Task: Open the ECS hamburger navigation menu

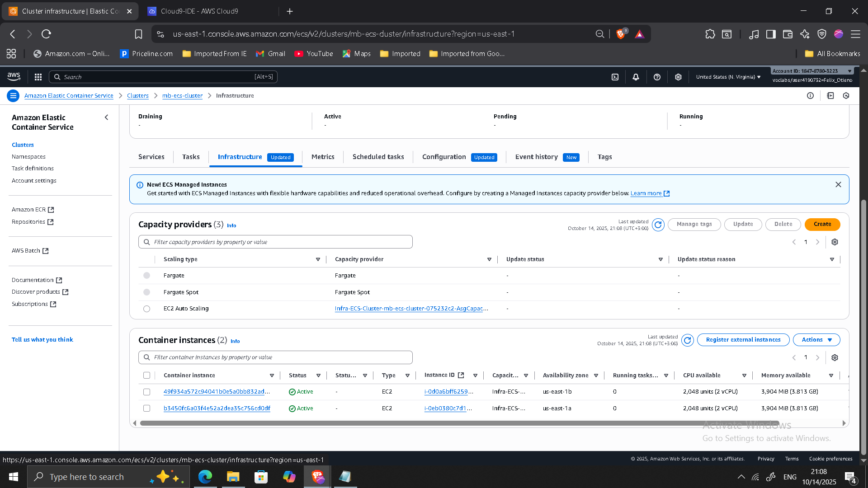Action: (x=13, y=95)
